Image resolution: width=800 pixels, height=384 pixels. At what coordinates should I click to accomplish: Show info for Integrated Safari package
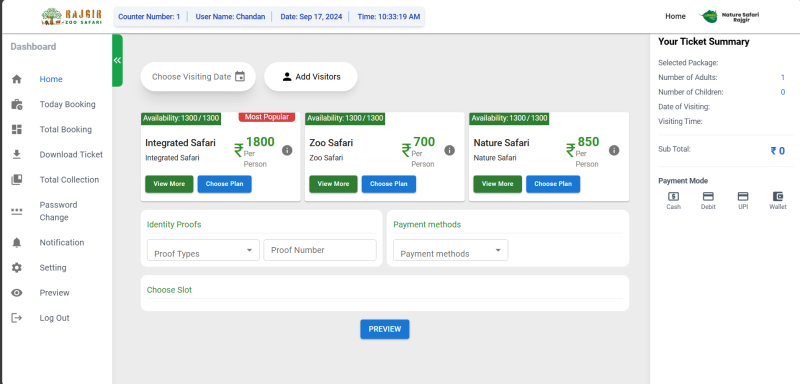pos(287,150)
